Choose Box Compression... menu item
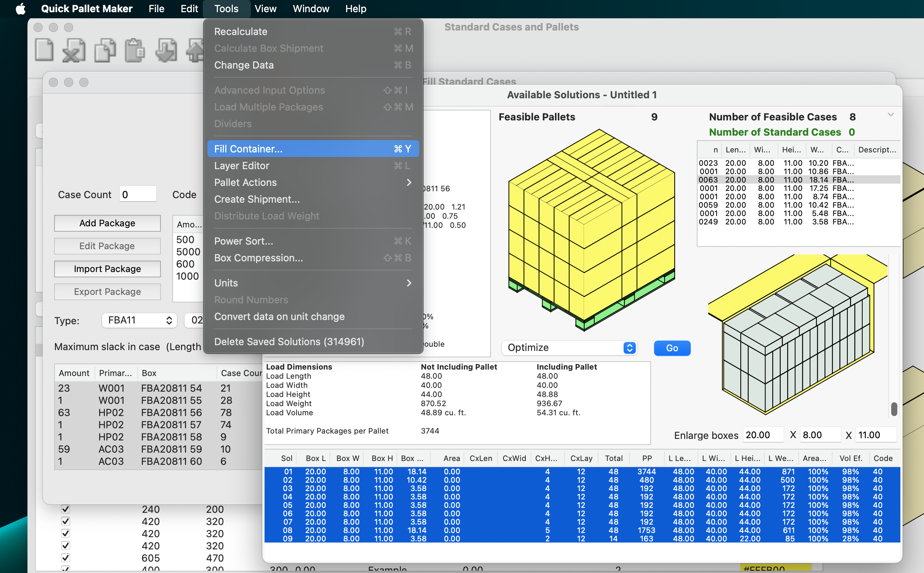This screenshot has height=573, width=924. (x=313, y=258)
